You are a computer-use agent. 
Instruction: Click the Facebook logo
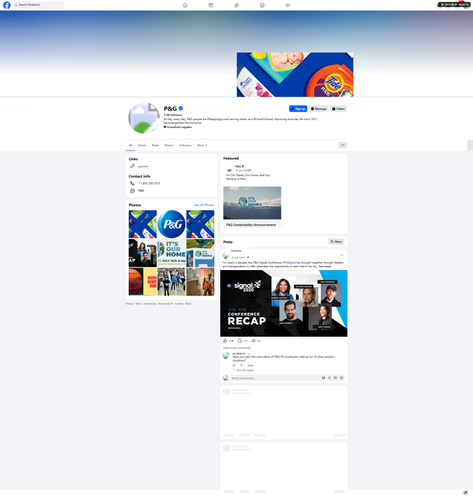tap(7, 5)
